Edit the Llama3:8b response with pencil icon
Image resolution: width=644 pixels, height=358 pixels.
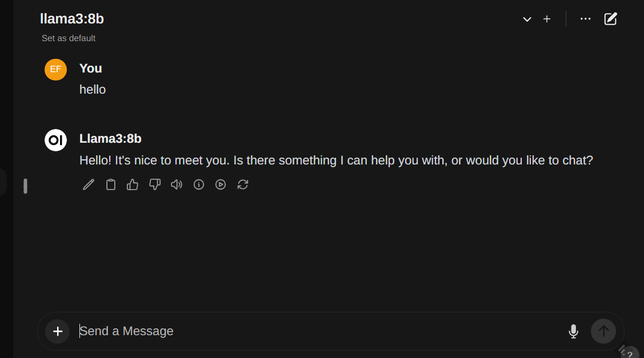89,184
